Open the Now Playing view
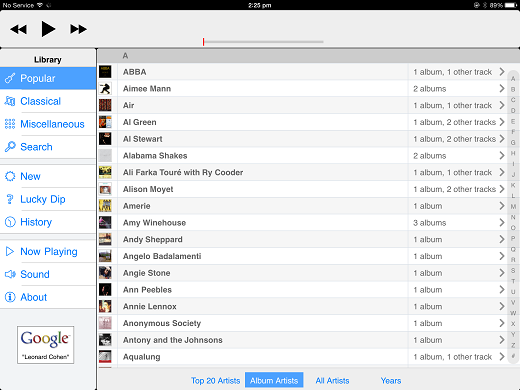Screen dimensions: 520x390 (x=49, y=252)
